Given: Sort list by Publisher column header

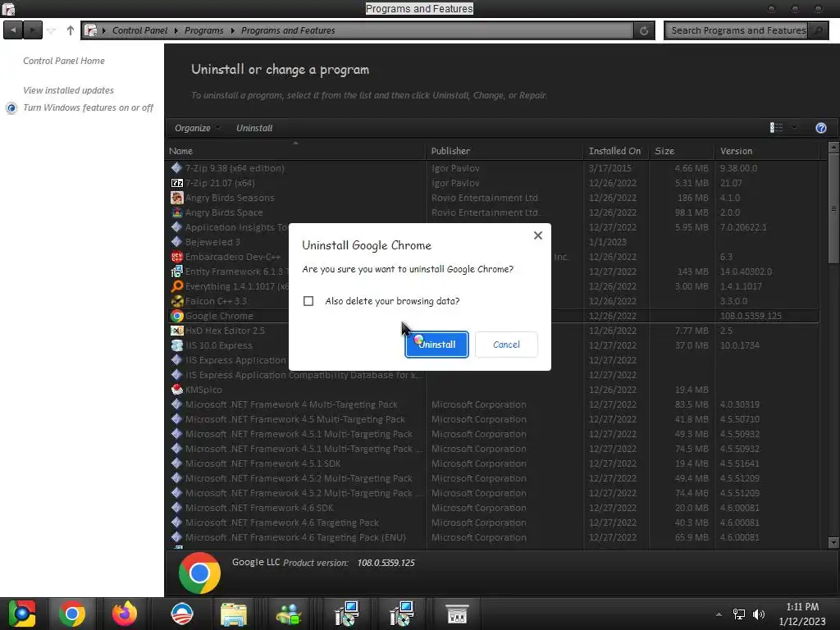Looking at the screenshot, I should [504, 151].
